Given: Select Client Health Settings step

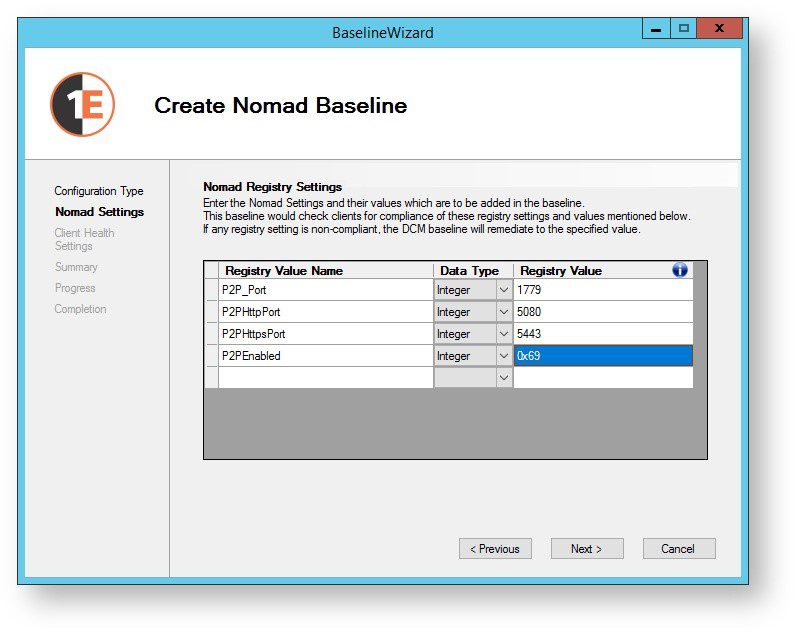Looking at the screenshot, I should pyautogui.click(x=84, y=239).
